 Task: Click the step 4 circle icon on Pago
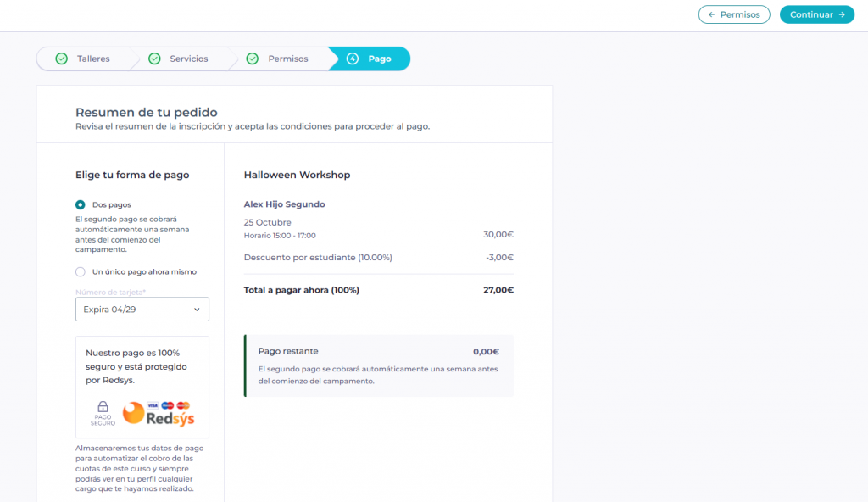[x=353, y=59]
